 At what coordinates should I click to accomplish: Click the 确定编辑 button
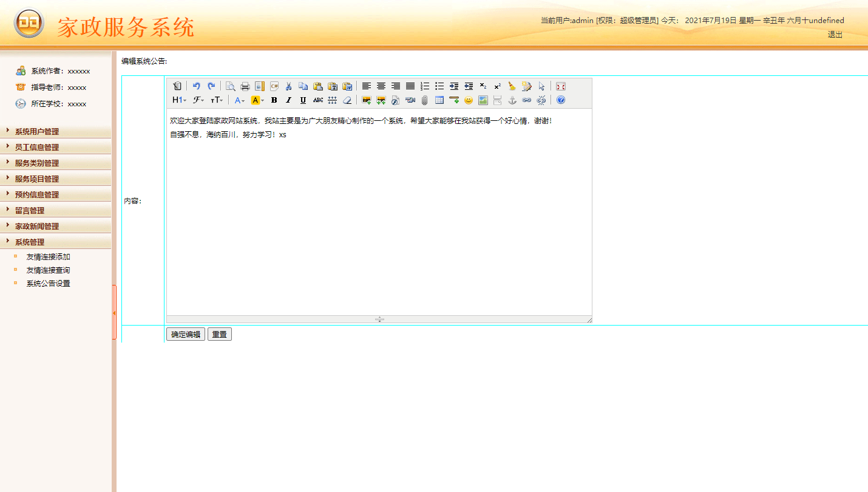(186, 334)
